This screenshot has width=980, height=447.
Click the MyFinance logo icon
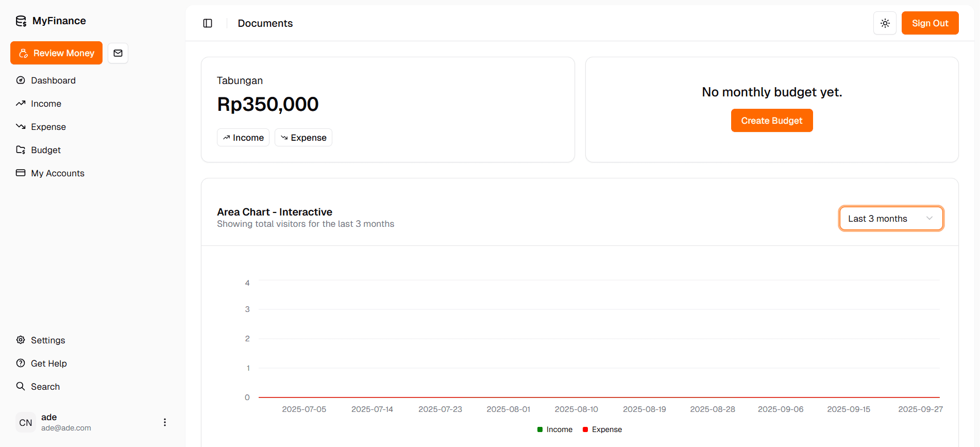point(21,21)
